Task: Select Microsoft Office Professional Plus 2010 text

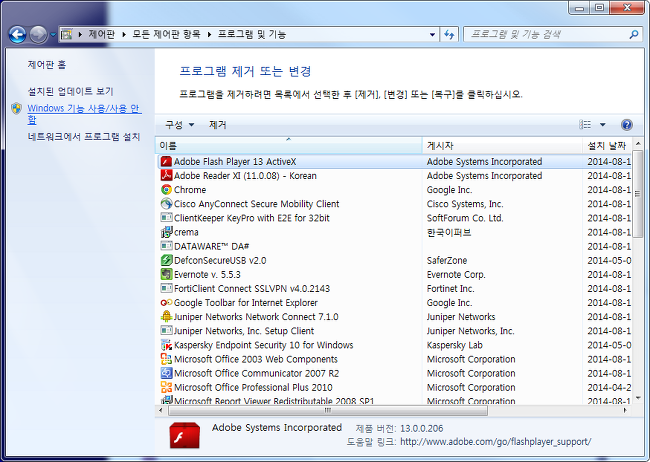Action: [x=253, y=387]
